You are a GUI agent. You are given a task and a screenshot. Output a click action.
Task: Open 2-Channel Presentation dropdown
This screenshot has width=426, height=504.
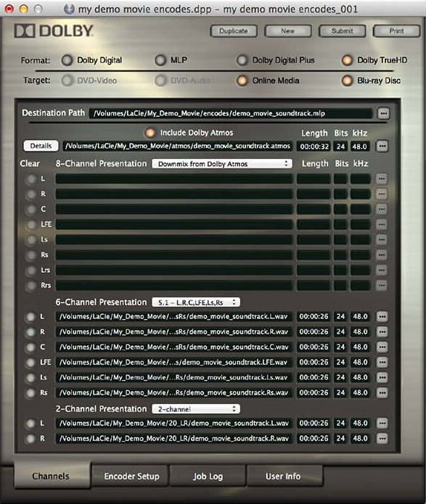[196, 409]
